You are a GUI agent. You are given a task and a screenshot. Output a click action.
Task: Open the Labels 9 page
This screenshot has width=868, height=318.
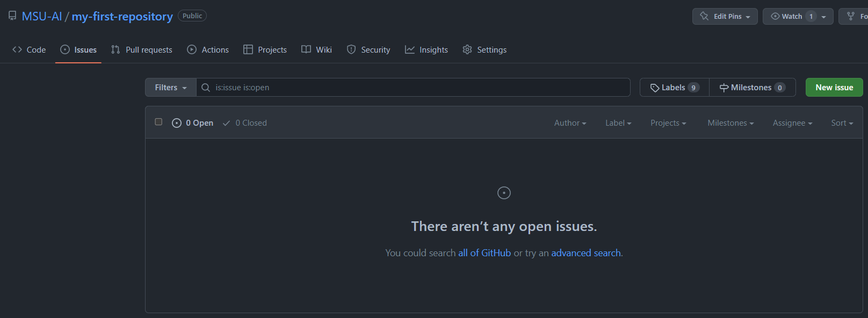tap(675, 88)
